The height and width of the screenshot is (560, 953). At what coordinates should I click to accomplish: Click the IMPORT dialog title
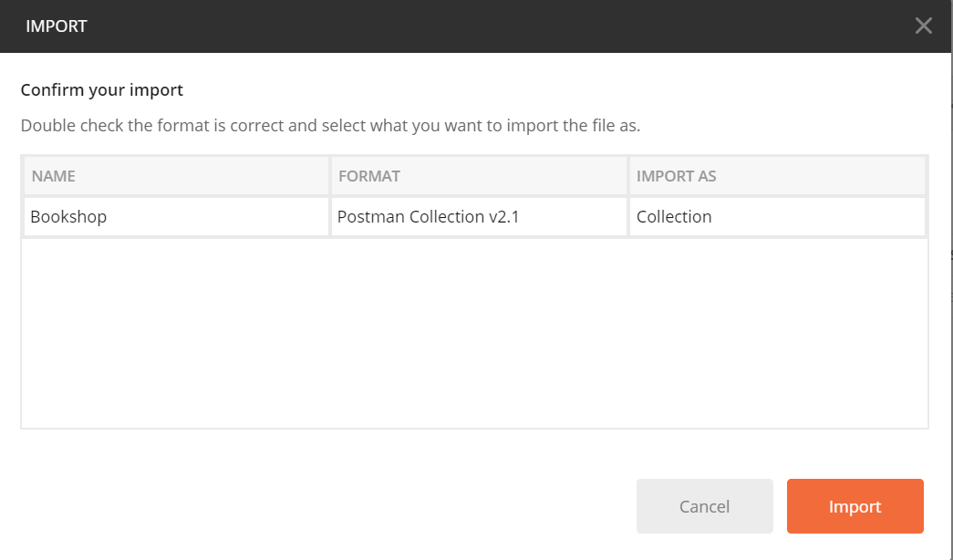[x=57, y=26]
